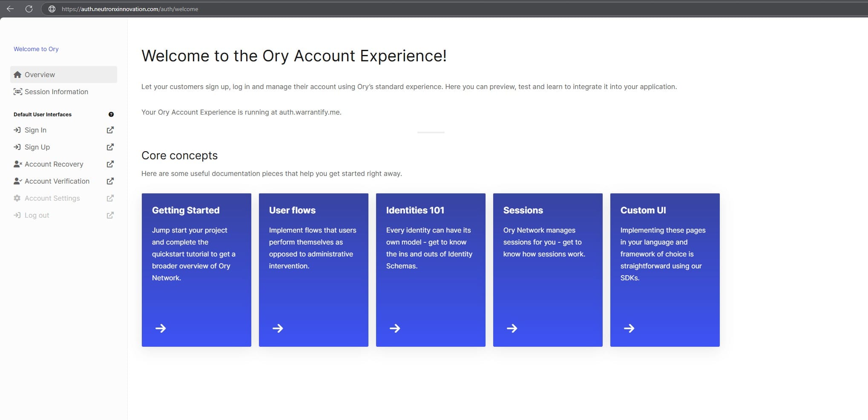Go to Sign In page
868x420 pixels.
point(35,130)
